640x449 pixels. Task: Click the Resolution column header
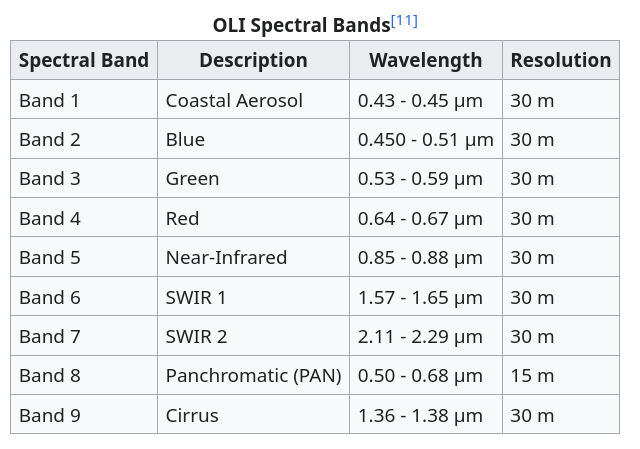(560, 60)
